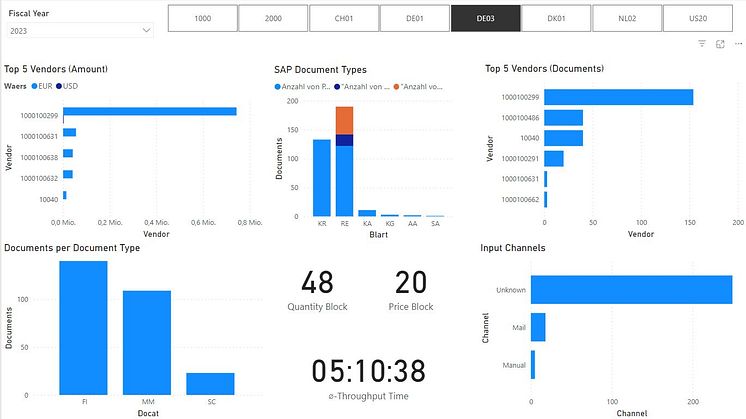Select vendor 1000100486 bar in documents chart
This screenshot has width=746, height=419.
[x=563, y=117]
